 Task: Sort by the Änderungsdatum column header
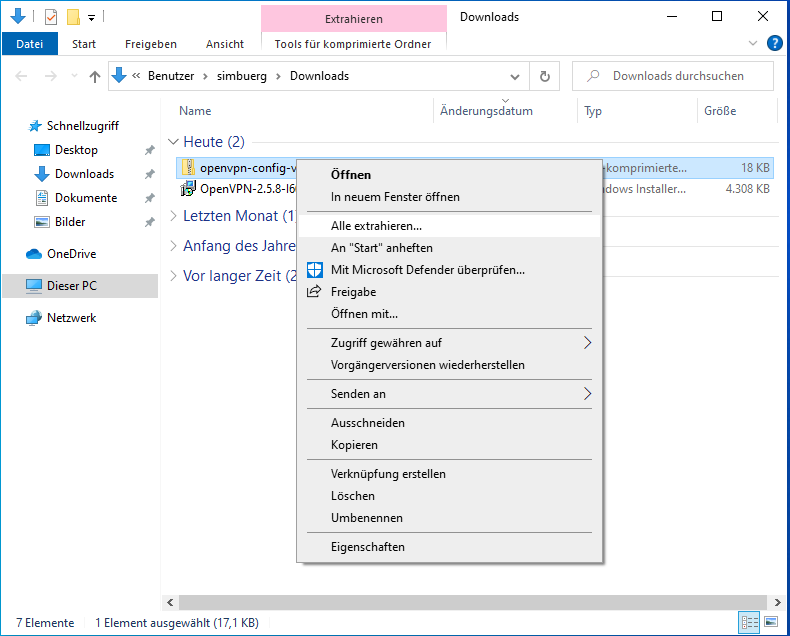(486, 111)
